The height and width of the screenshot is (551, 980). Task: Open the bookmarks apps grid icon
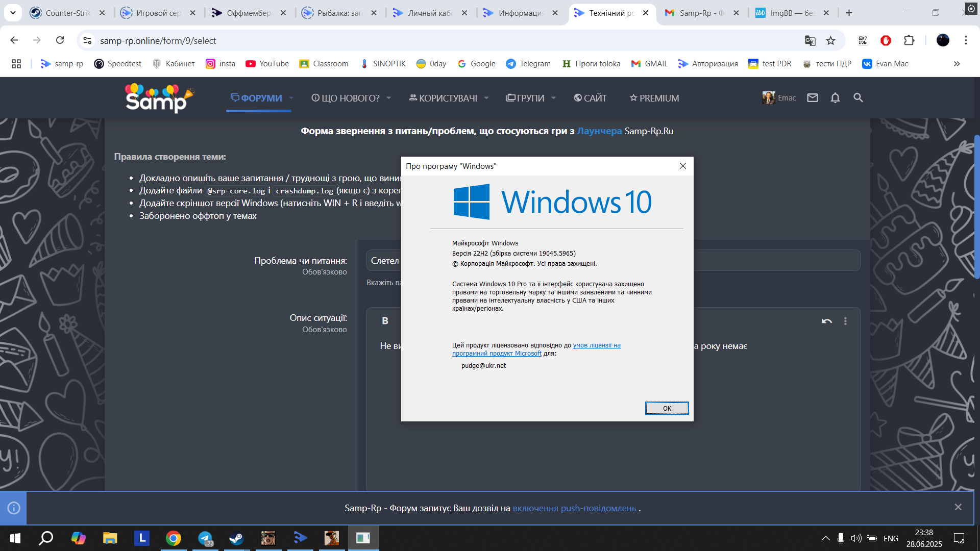coord(16,64)
